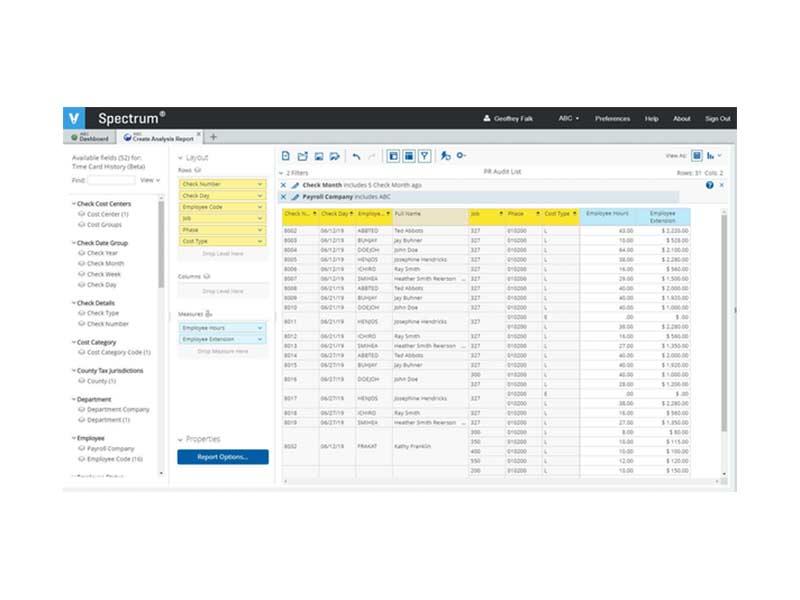Sort by the Phase column header
Image resolution: width=800 pixels, height=600 pixels.
tap(523, 217)
